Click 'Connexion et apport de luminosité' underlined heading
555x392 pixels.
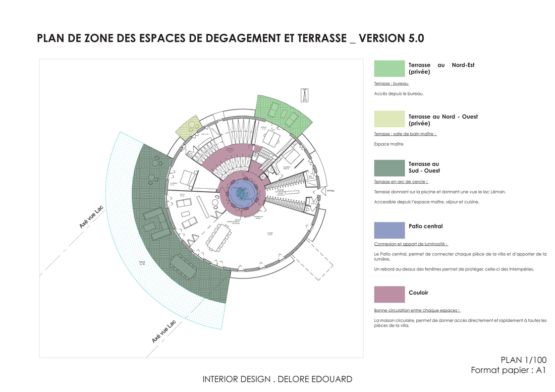coord(411,244)
